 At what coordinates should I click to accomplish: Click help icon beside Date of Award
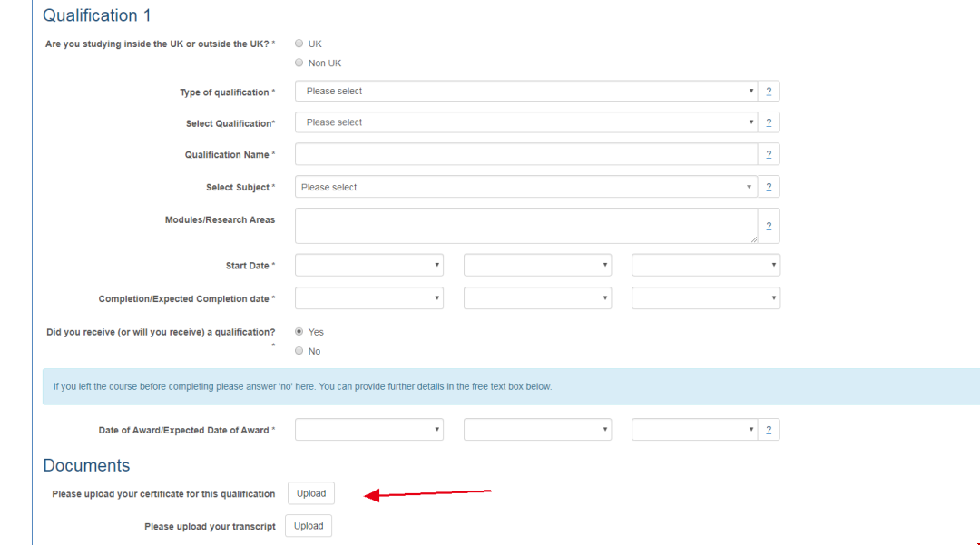click(768, 430)
